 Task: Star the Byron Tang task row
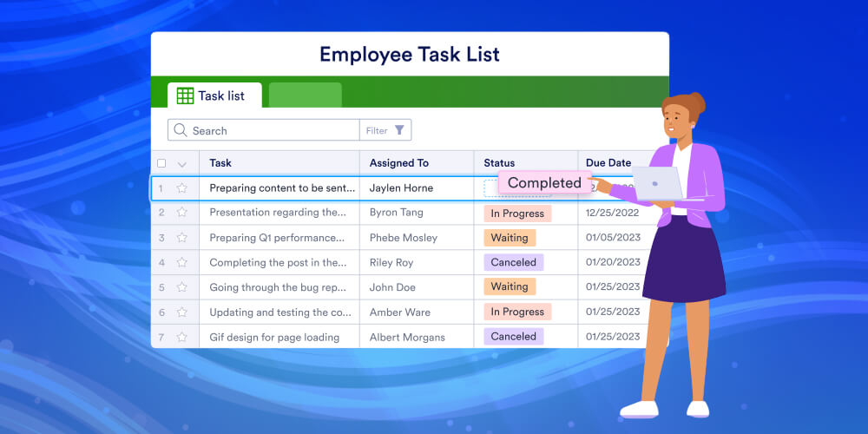pos(182,212)
